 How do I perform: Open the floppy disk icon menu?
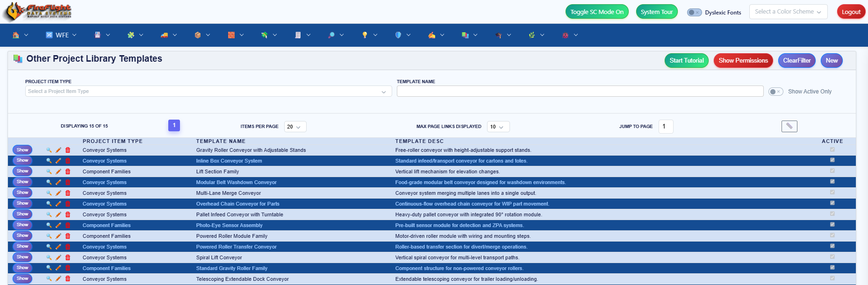(x=102, y=35)
